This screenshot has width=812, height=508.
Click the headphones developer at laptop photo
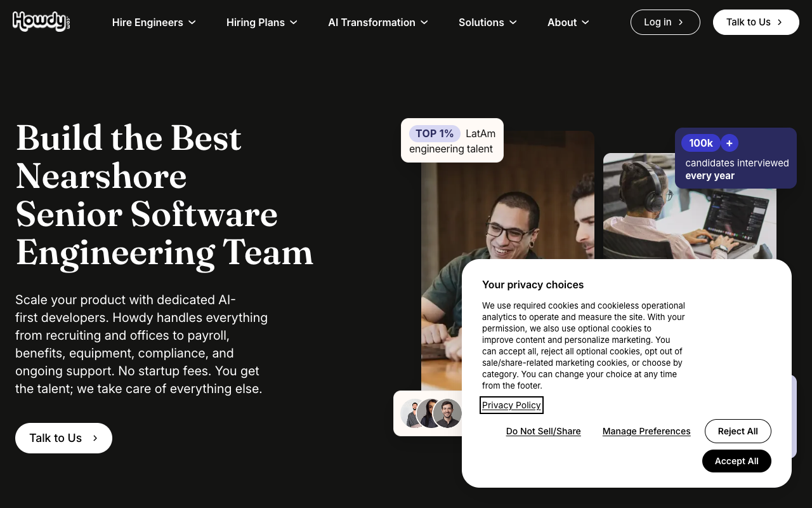(690, 206)
